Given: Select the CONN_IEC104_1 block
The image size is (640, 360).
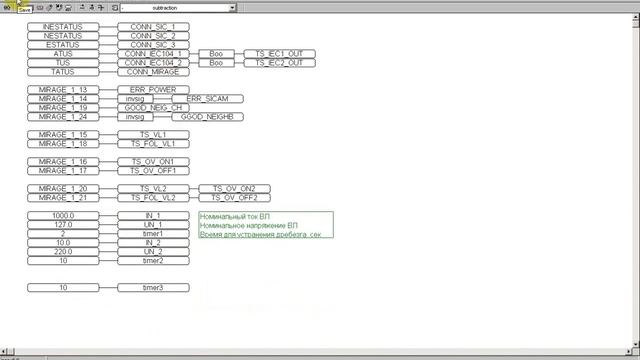Looking at the screenshot, I should coord(153,54).
